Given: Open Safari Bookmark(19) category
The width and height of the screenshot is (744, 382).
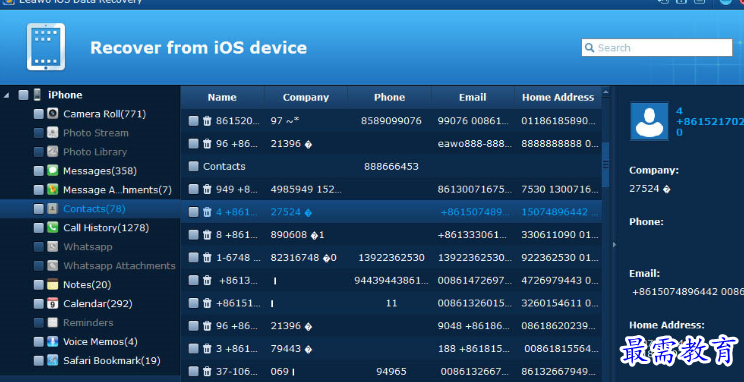Looking at the screenshot, I should (112, 361).
